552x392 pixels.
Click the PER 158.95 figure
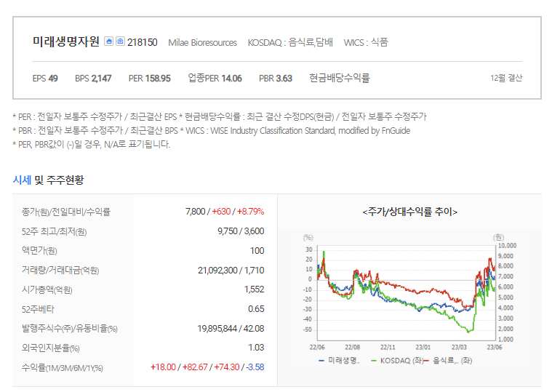pyautogui.click(x=149, y=78)
